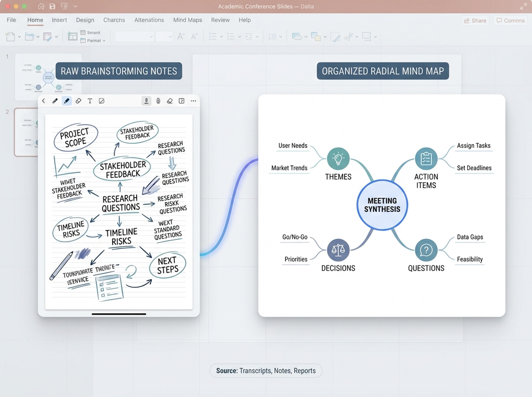Click the clear eraser icon at right
Viewport: 532px width, 397px height.
coord(170,101)
